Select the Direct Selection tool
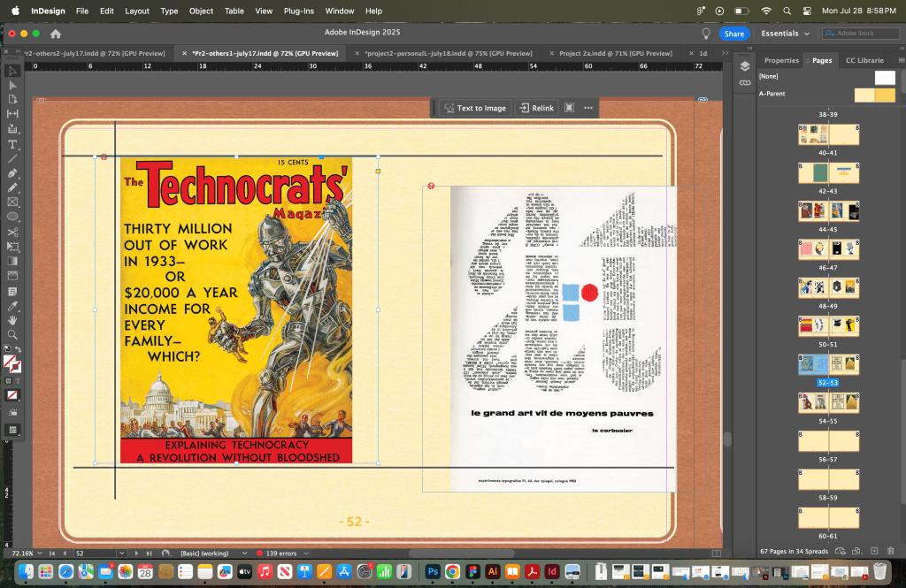The image size is (906, 588). click(x=12, y=85)
